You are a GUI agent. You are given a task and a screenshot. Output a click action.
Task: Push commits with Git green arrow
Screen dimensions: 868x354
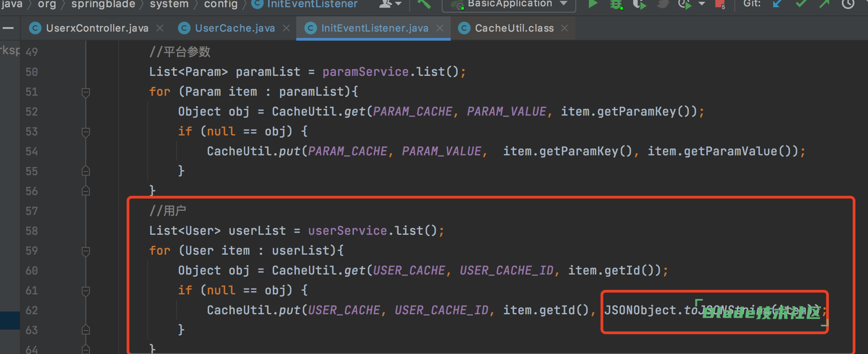[824, 4]
